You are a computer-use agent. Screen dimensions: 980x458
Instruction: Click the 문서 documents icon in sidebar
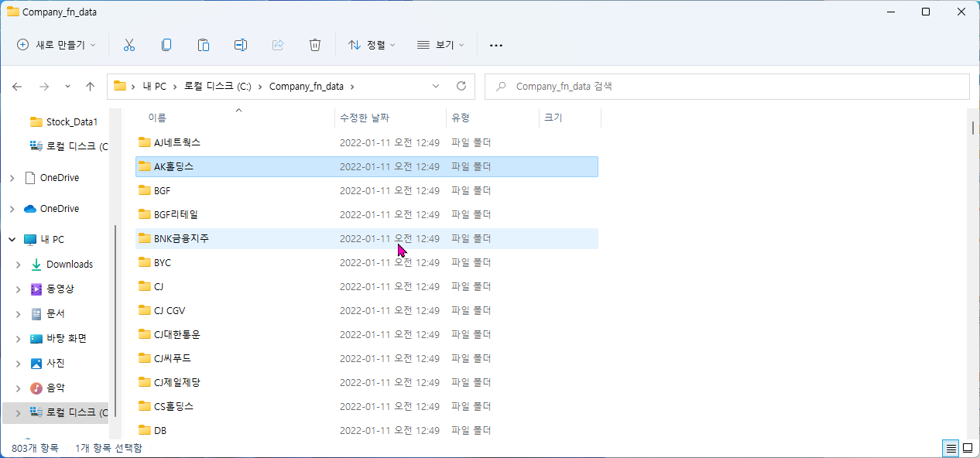coord(36,313)
